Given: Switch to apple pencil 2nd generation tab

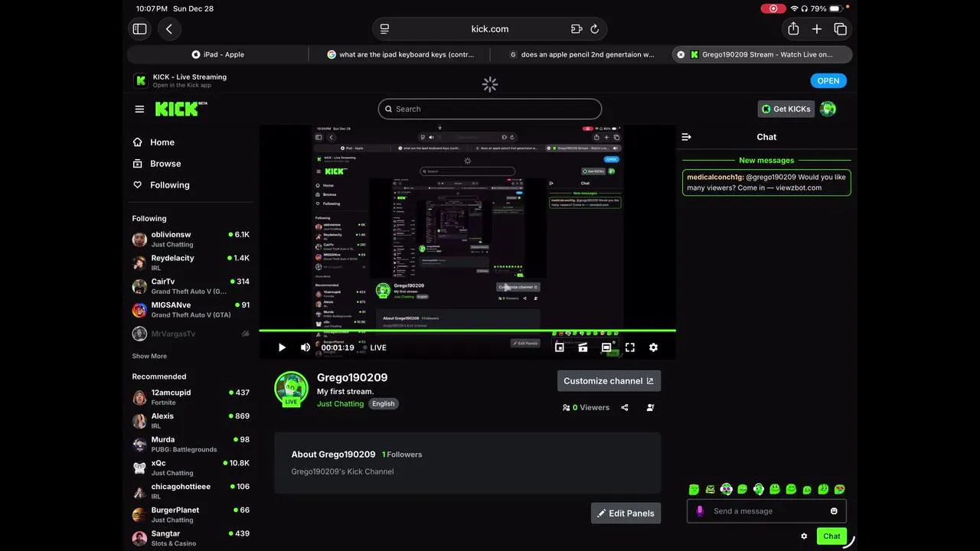Looking at the screenshot, I should click(582, 54).
